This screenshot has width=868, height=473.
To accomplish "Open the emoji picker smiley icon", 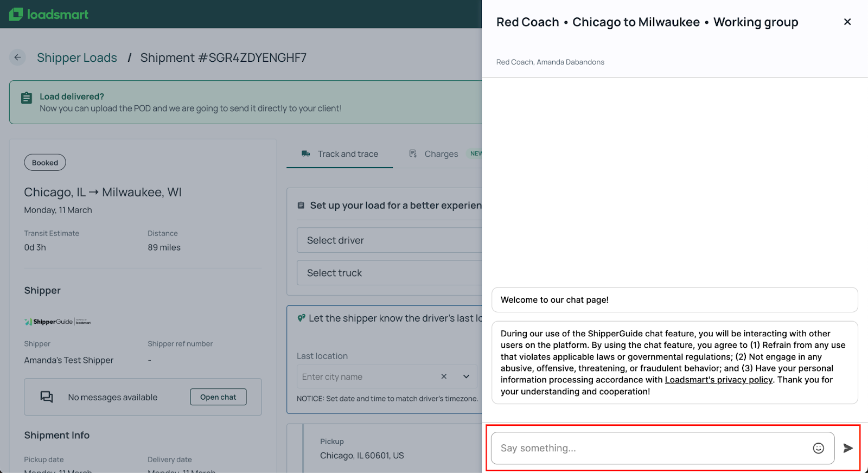I will (x=819, y=448).
